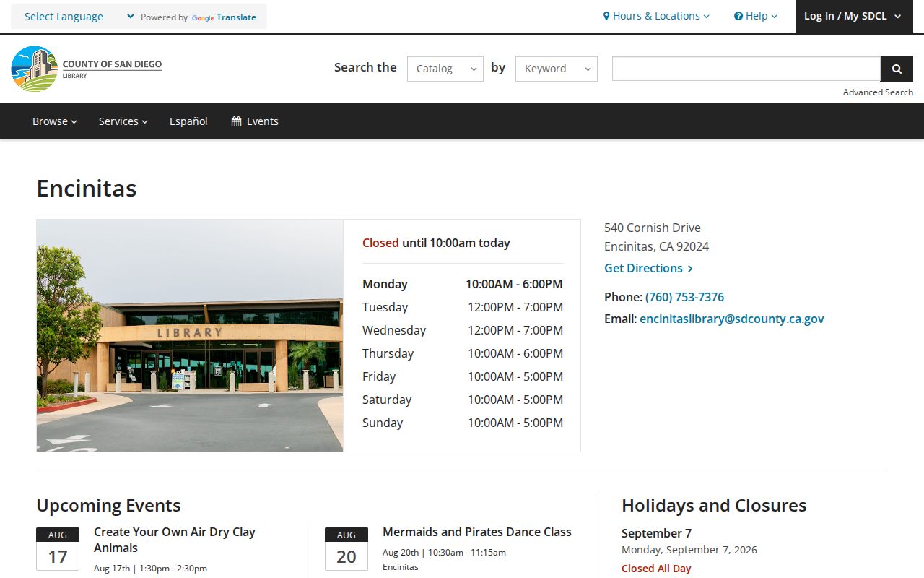924x578 pixels.
Task: Switch to the Español version
Action: [188, 121]
